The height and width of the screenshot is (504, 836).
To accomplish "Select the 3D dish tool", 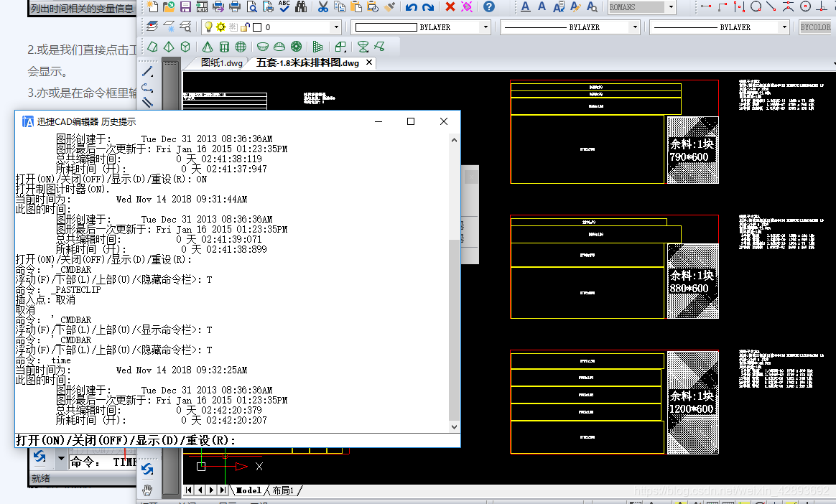I will (262, 47).
